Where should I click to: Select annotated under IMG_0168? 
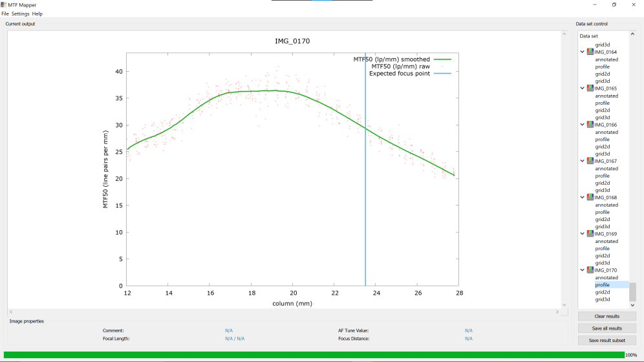(x=606, y=205)
